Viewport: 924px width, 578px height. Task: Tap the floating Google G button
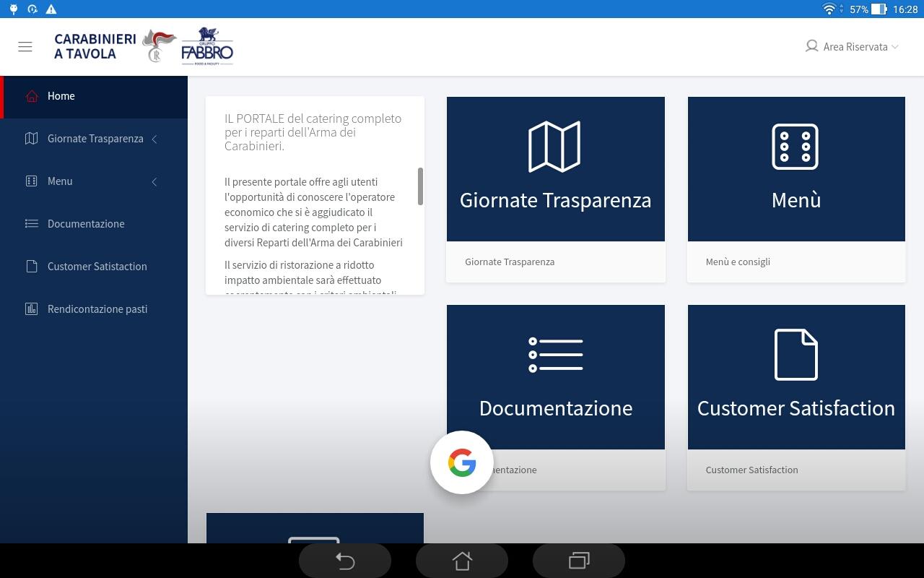point(462,462)
